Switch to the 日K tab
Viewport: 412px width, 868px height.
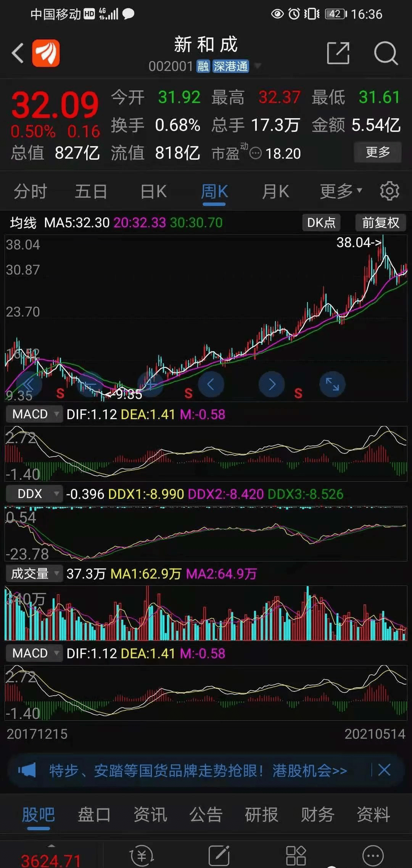coord(153,191)
